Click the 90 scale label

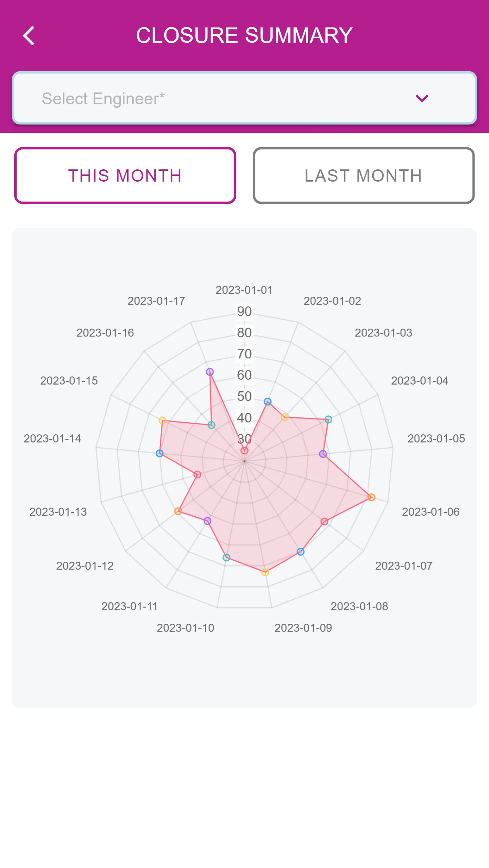(244, 311)
